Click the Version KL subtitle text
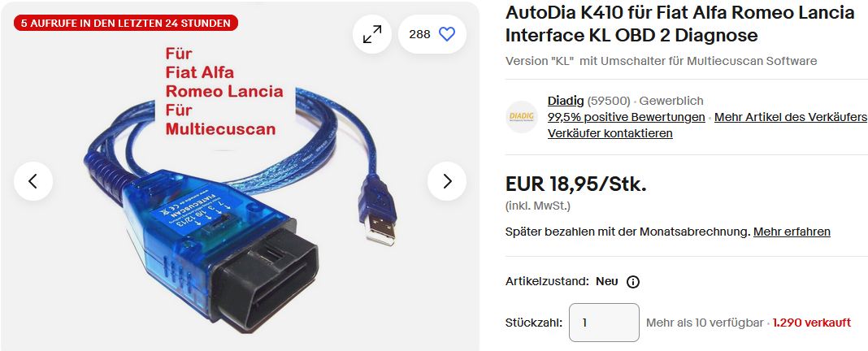The height and width of the screenshot is (351, 868). tap(661, 61)
